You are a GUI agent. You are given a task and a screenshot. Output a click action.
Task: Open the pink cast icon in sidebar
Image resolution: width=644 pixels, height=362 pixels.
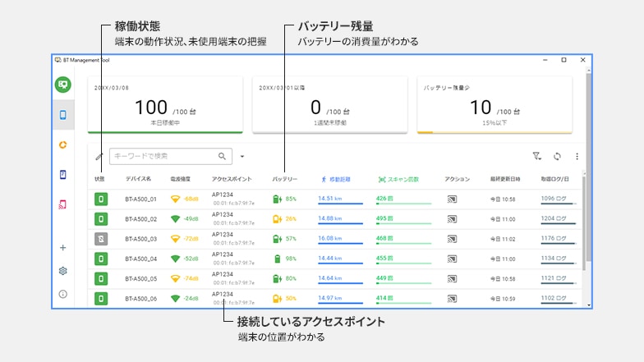coord(63,204)
